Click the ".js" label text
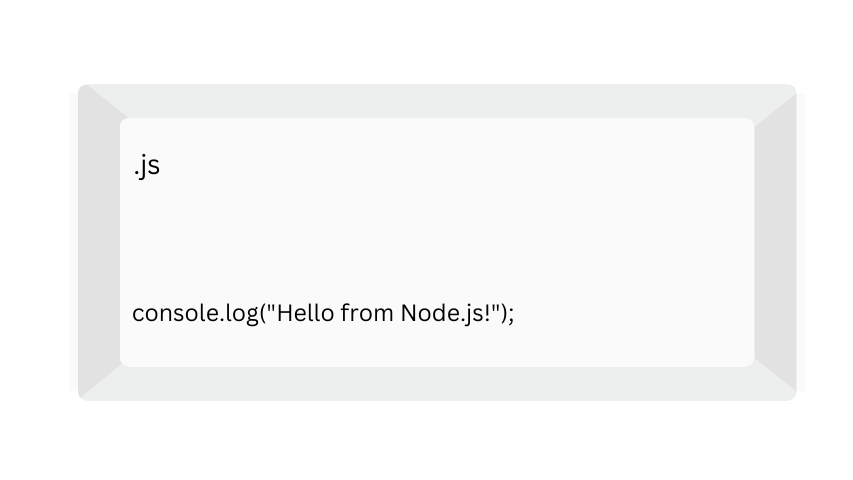Image resolution: width=853 pixels, height=480 pixels. click(146, 167)
